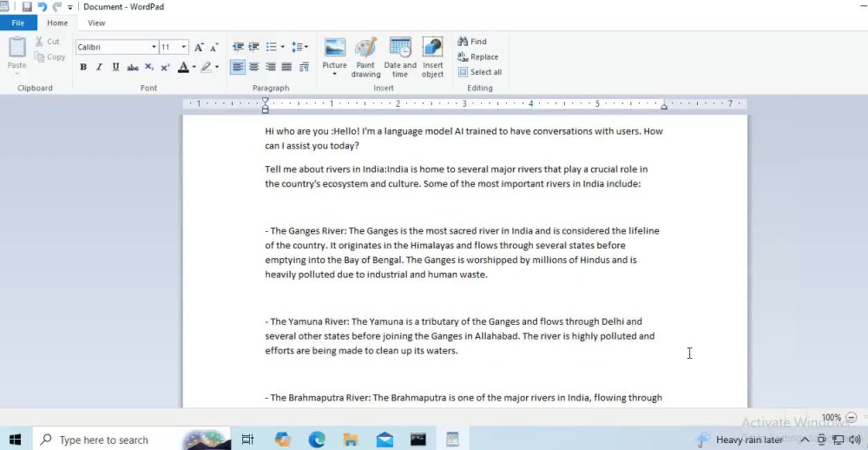This screenshot has height=450, width=868.
Task: Click the Redo arrow icon
Action: pos(57,7)
